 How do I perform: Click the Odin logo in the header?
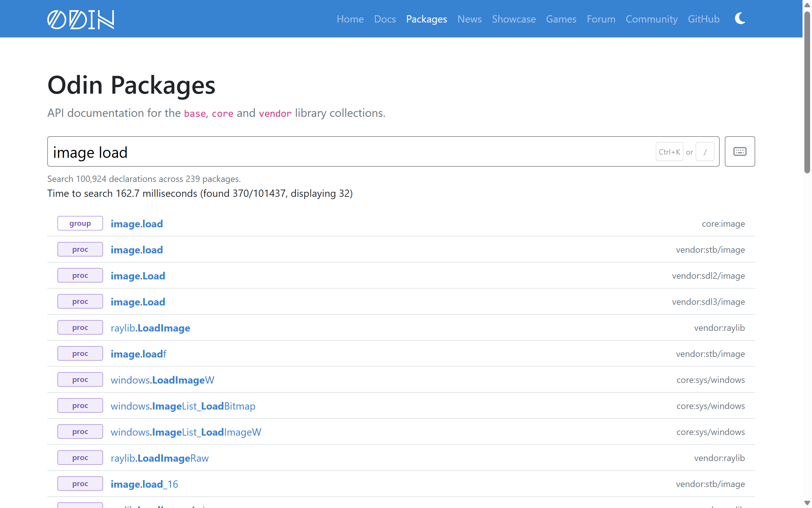click(x=81, y=19)
